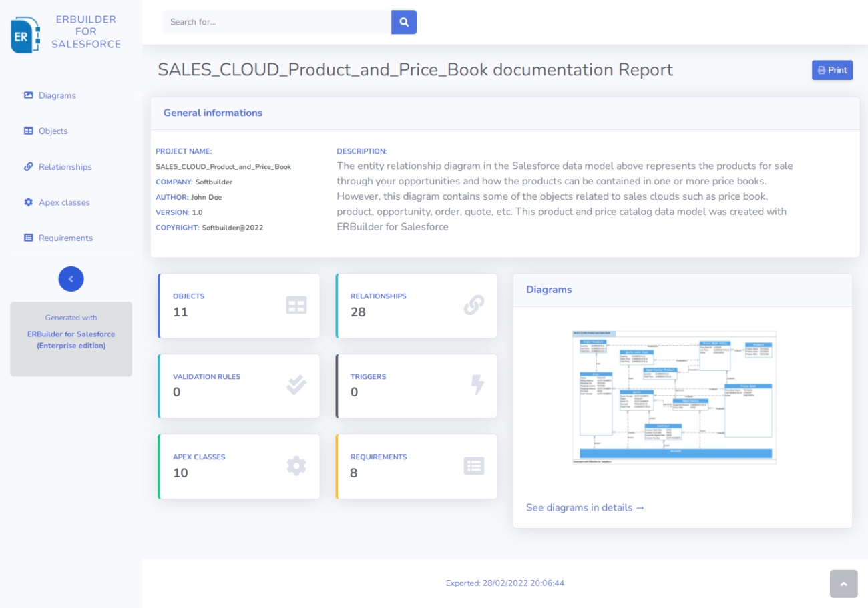Image resolution: width=868 pixels, height=608 pixels.
Task: Click the Print button
Action: [832, 69]
